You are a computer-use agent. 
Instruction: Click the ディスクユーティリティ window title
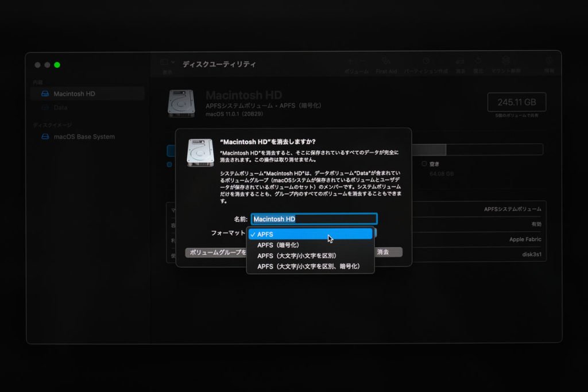point(219,64)
